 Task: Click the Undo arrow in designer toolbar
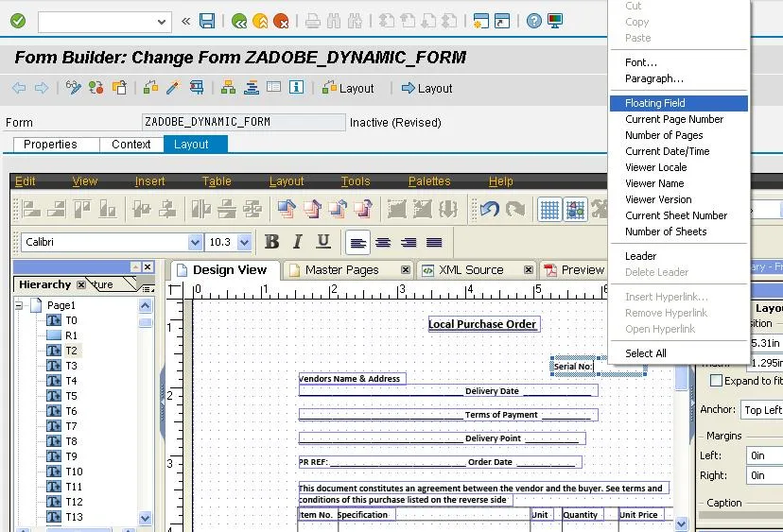click(490, 209)
